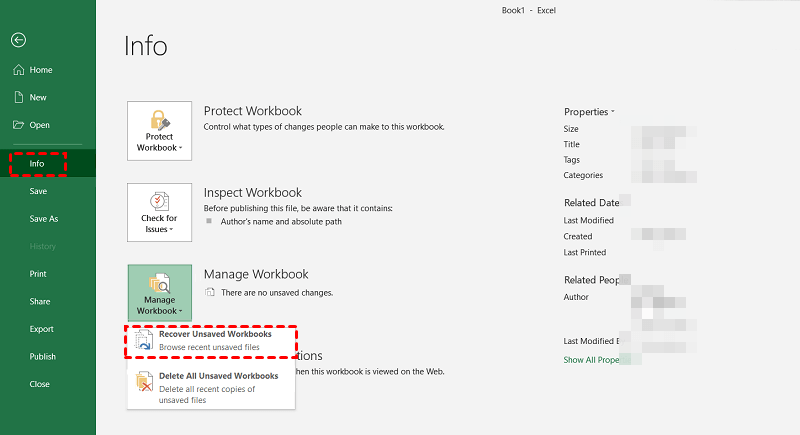This screenshot has height=435, width=800.
Task: Click the Check for Issues clipboard icon
Action: pyautogui.click(x=159, y=201)
